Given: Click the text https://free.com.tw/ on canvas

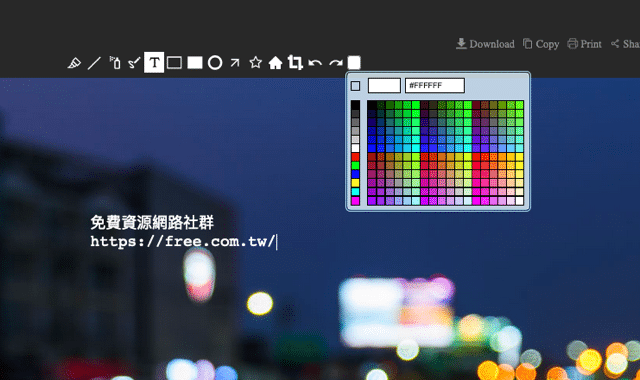Looking at the screenshot, I should pyautogui.click(x=182, y=242).
